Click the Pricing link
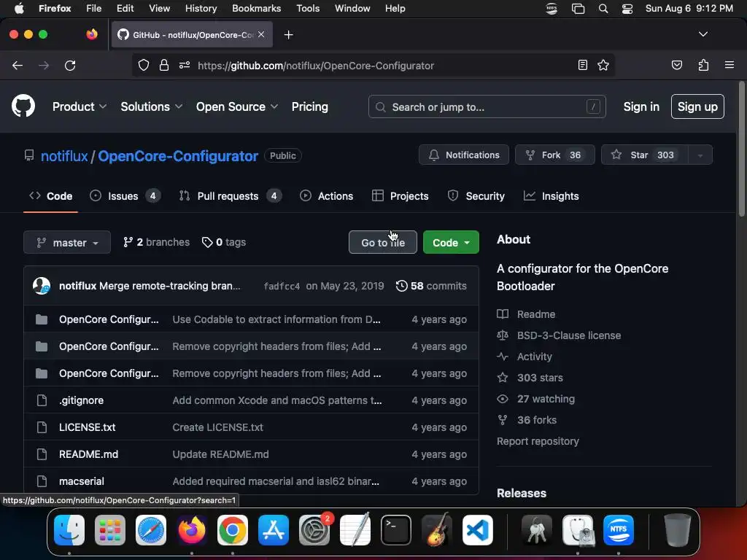Screen dimensions: 747x560 coord(309,106)
